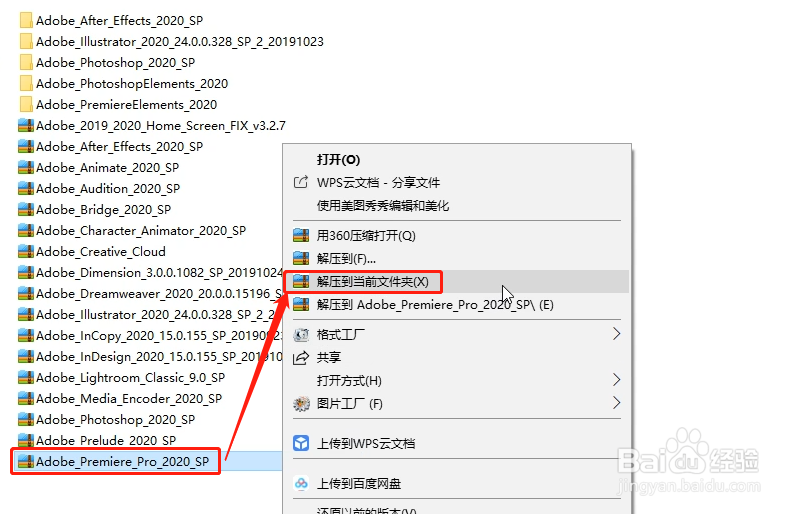Viewport: 805px width, 514px height.
Task: Expand the 图片工厂 (F) submenu arrow
Action: [x=617, y=403]
